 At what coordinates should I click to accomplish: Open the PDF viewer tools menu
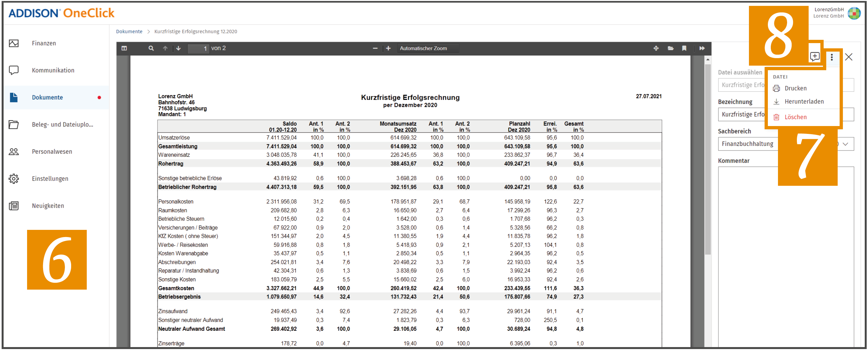(702, 48)
